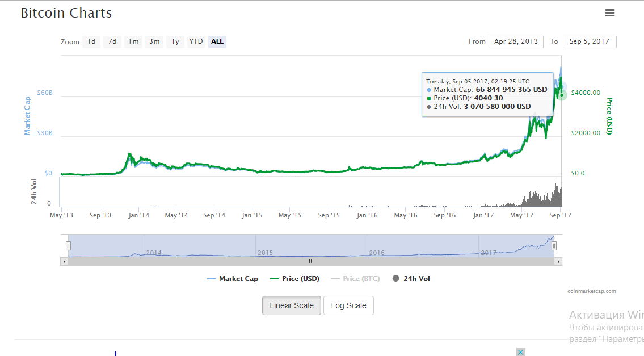Enable the Price (BTC) series
The image size is (644, 356).
point(355,279)
